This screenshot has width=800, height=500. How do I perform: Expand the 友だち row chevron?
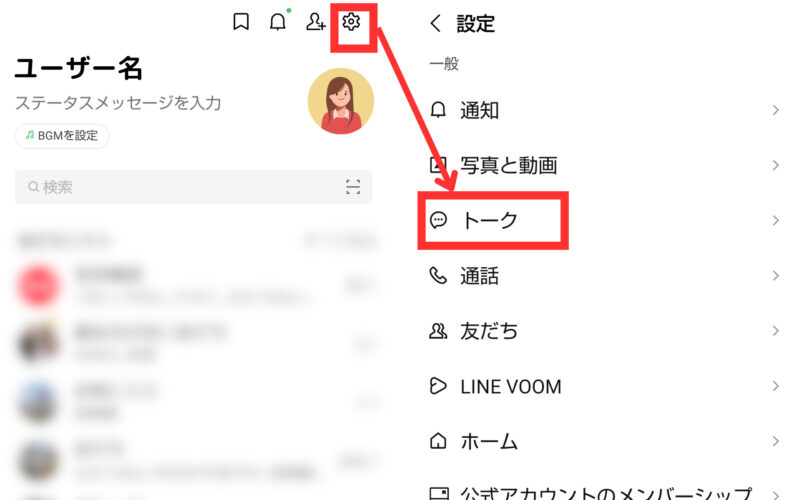[776, 331]
